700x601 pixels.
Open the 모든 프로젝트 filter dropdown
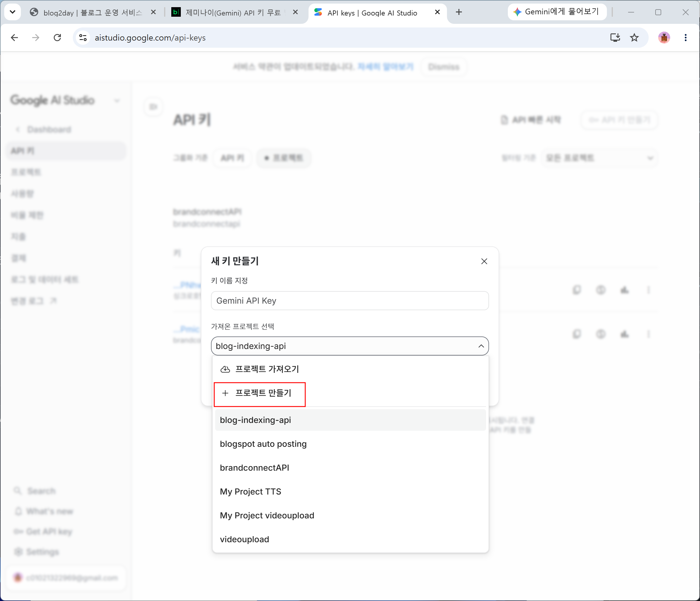[x=599, y=158]
